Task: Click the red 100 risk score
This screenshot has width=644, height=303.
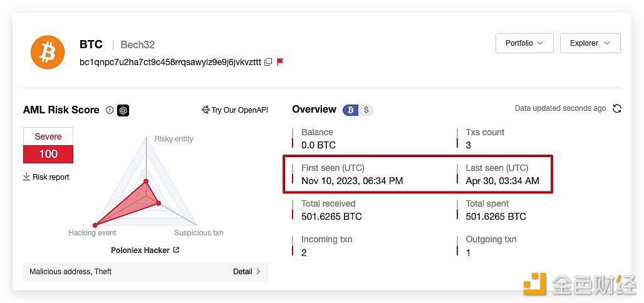Action: 48,155
